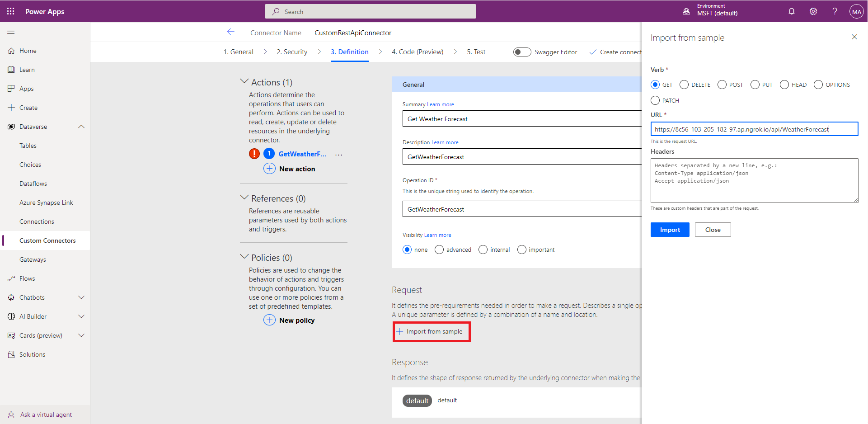Image resolution: width=868 pixels, height=424 pixels.
Task: Open the app launcher waffle icon
Action: click(x=11, y=11)
